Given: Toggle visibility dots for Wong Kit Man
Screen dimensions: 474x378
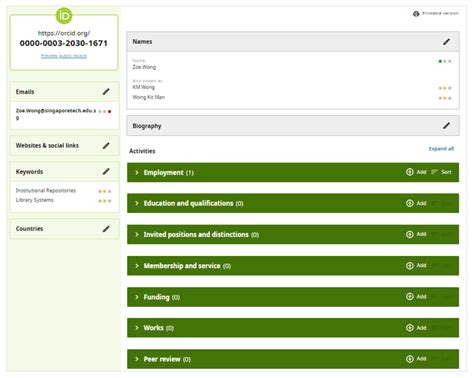Looking at the screenshot, I should tap(445, 98).
